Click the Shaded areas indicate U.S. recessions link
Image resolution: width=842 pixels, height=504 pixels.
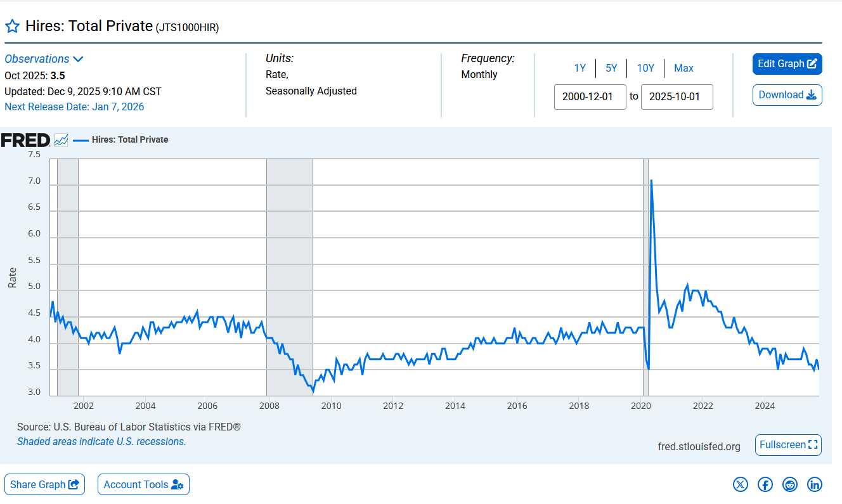pyautogui.click(x=101, y=442)
